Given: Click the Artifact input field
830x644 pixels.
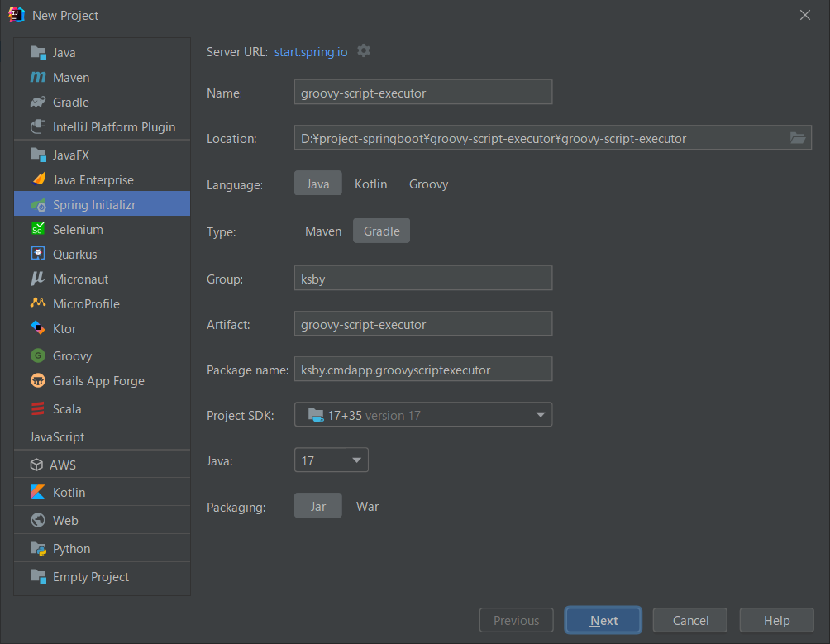Looking at the screenshot, I should pyautogui.click(x=423, y=324).
